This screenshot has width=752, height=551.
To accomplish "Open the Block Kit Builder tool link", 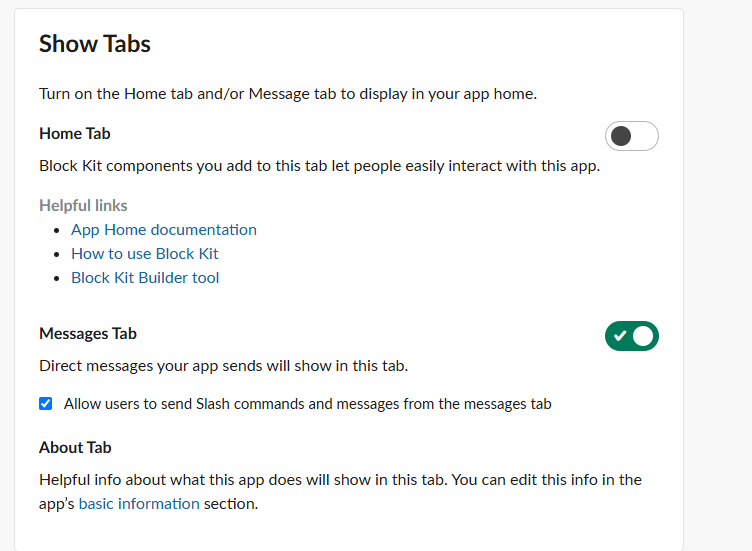I will coord(145,278).
